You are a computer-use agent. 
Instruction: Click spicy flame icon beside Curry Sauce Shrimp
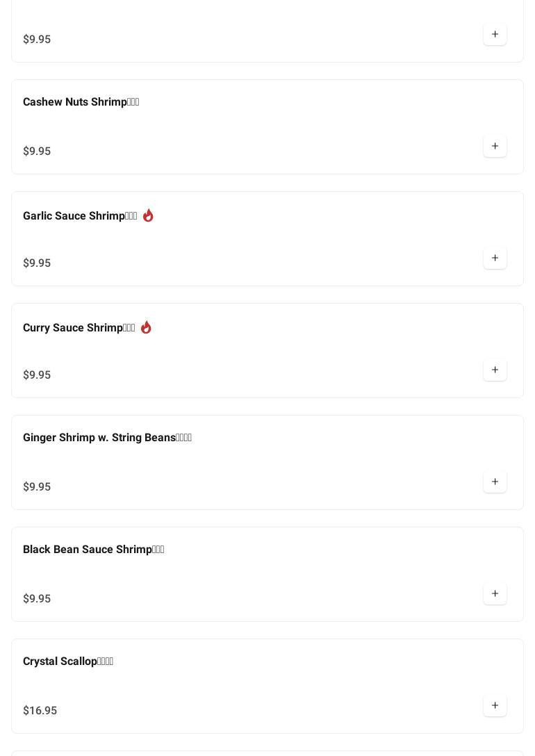click(146, 327)
